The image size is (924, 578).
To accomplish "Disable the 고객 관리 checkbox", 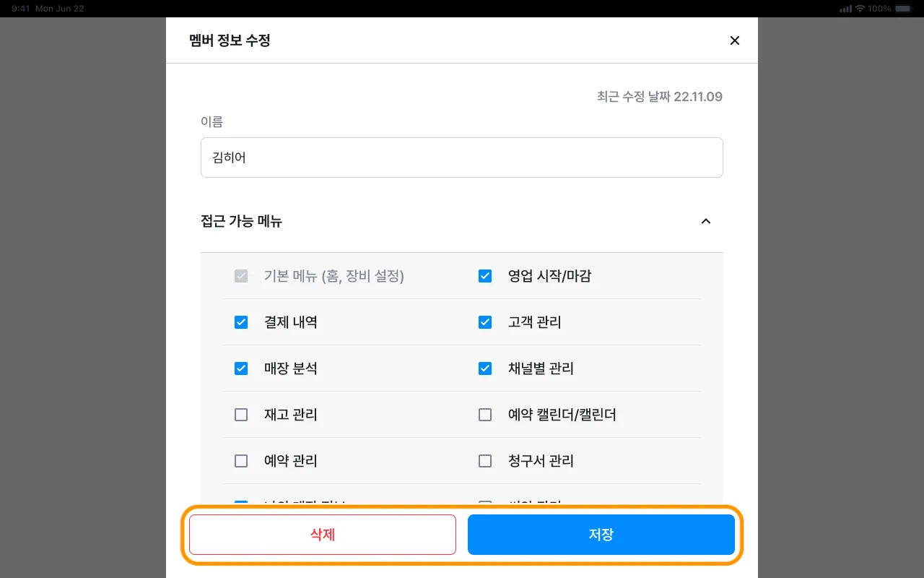I will pos(485,322).
